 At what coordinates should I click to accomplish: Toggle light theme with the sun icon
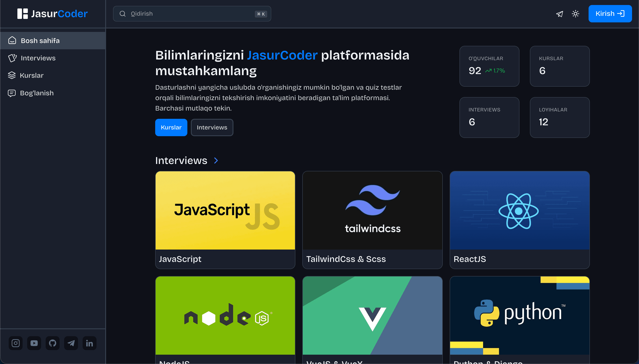click(x=576, y=14)
